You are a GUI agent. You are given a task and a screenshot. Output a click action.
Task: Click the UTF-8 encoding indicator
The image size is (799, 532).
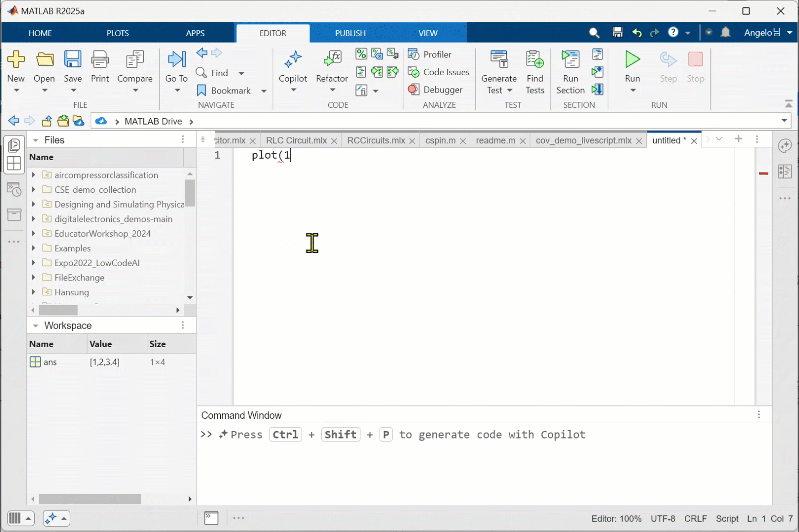(x=663, y=519)
